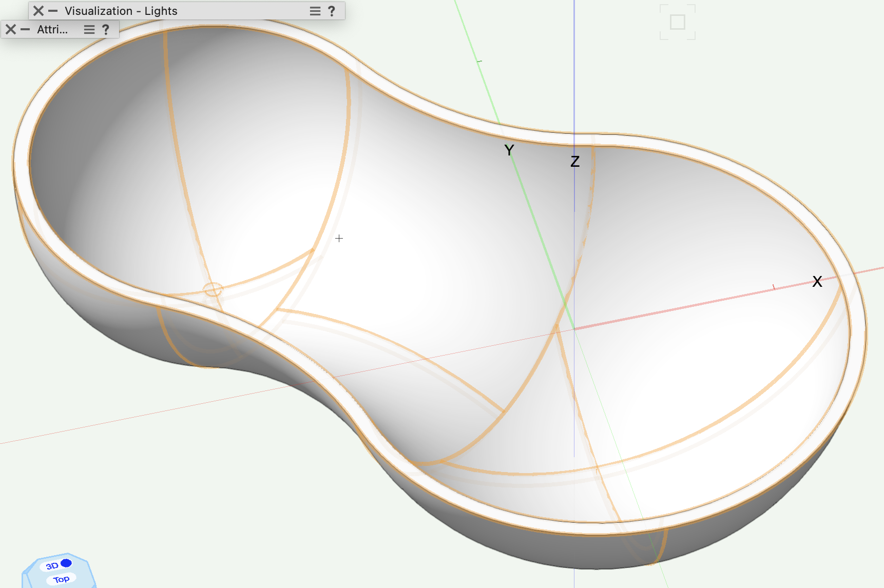
Task: Click the Visualization - Lights title text
Action: click(x=121, y=11)
